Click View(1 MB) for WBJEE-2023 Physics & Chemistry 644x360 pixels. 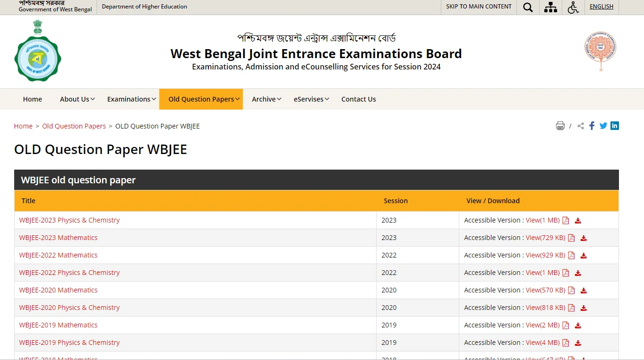pyautogui.click(x=543, y=220)
